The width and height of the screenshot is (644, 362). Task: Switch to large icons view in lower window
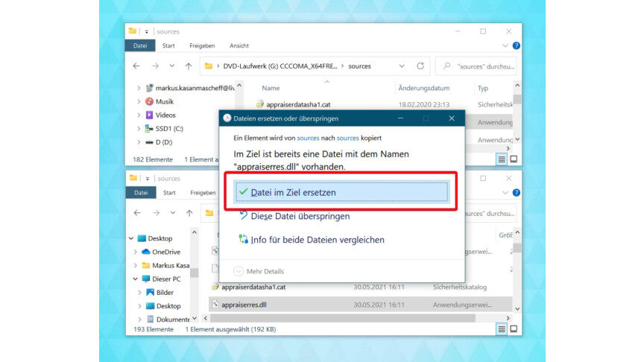(514, 329)
